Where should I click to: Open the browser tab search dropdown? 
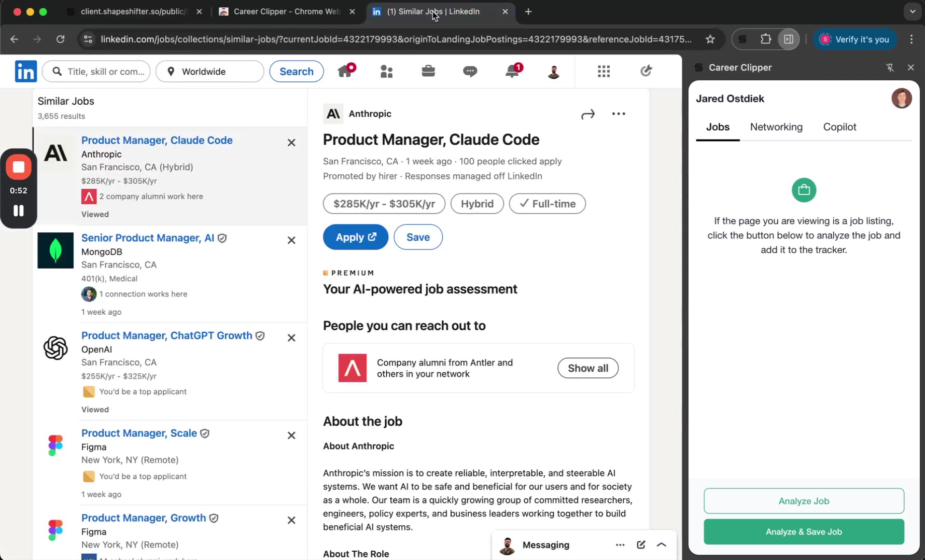[x=912, y=11]
